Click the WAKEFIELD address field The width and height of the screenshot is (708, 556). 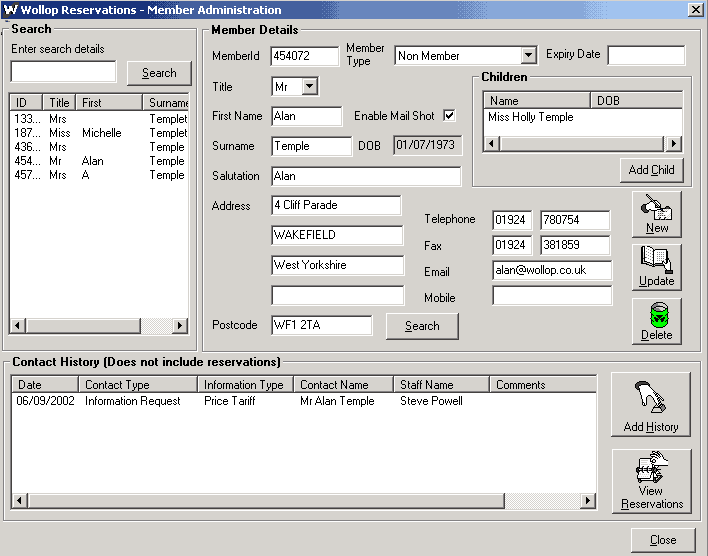point(337,235)
